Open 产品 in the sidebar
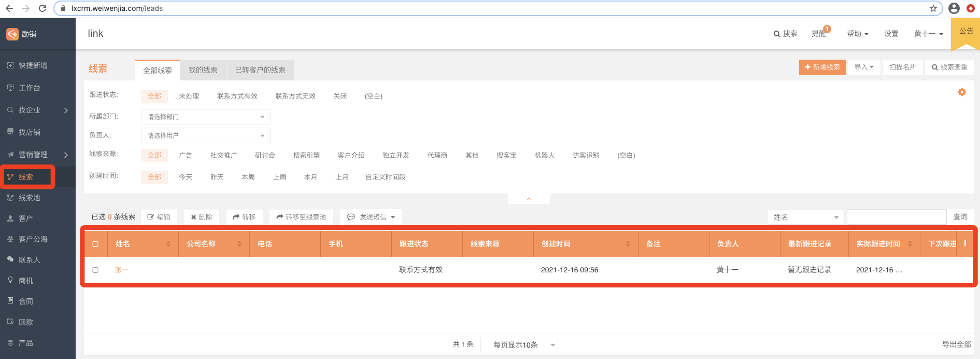Screen dimensions: 980x359 click(26, 343)
